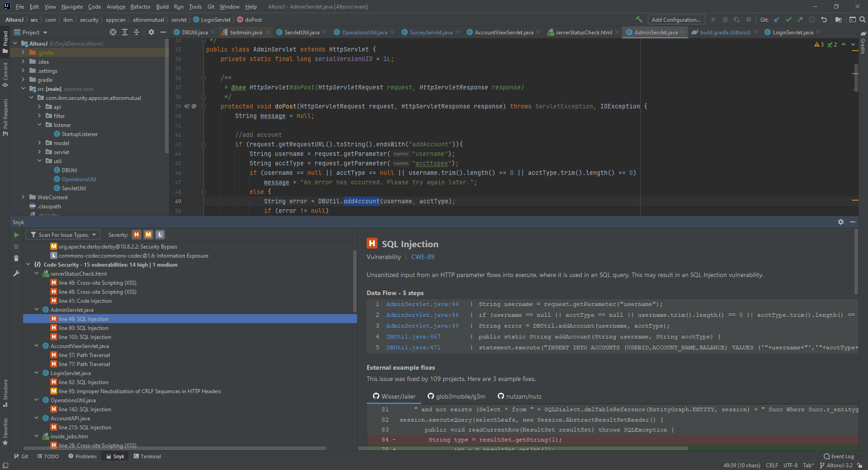Click the Debug bug icon in toolbar
Viewport: 868px width, 470px height.
(725, 19)
